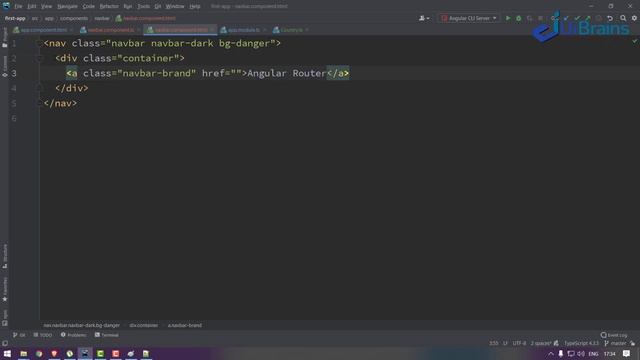Click the Git push arrow icon
640x360 pixels.
click(588, 18)
